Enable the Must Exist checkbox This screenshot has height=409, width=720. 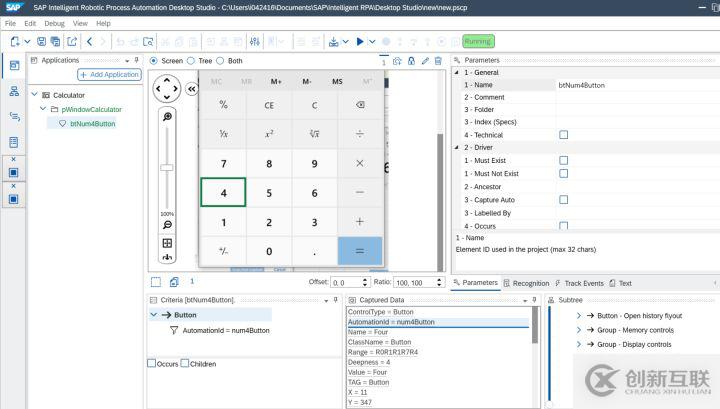(x=564, y=160)
